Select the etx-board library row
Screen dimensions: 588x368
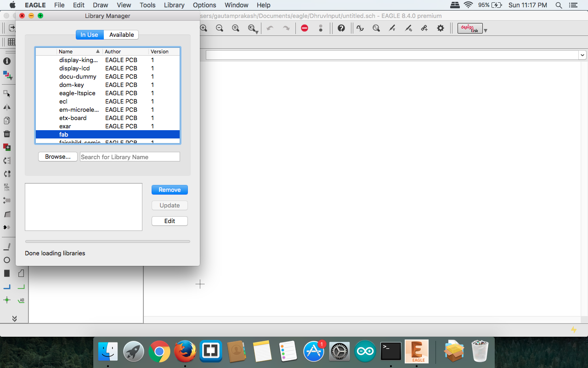pos(107,118)
